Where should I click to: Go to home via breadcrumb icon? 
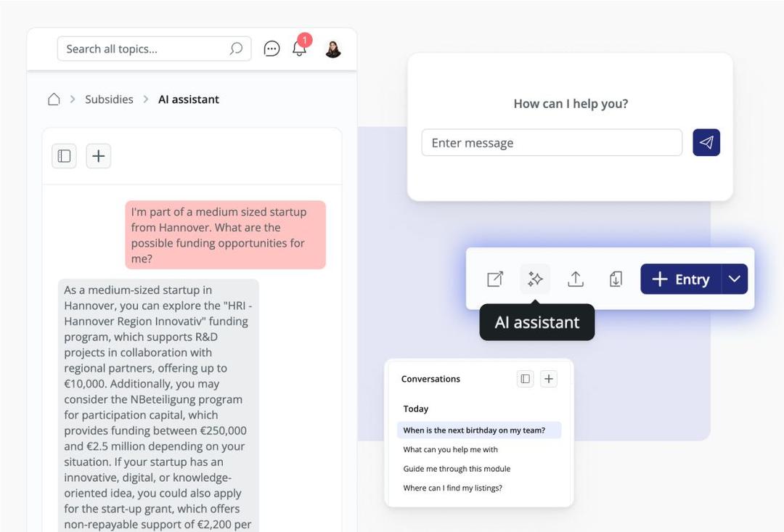point(54,99)
